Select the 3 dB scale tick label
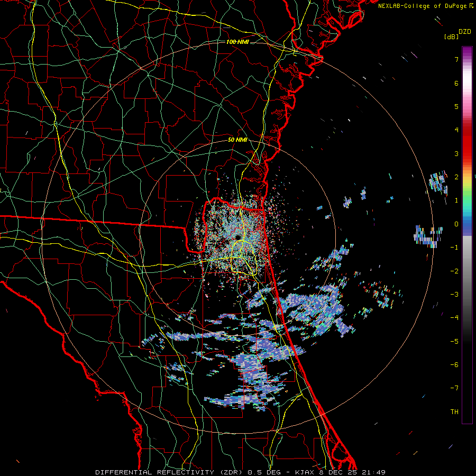Image resolution: width=476 pixels, height=476 pixels. coord(456,153)
